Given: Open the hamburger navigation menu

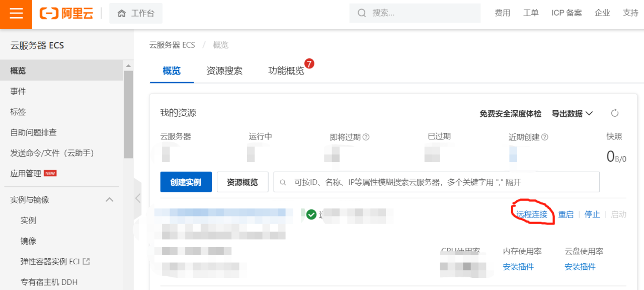Looking at the screenshot, I should click(x=16, y=14).
